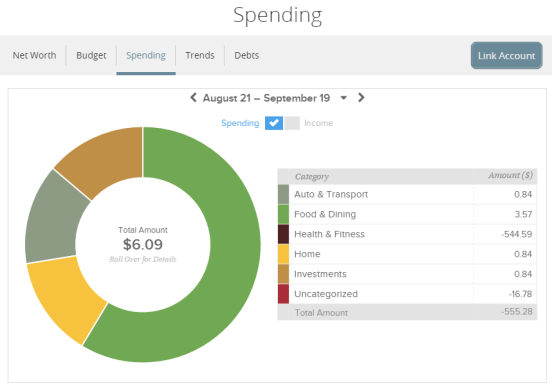Select the Home category label
This screenshot has width=552, height=391.
coord(307,254)
